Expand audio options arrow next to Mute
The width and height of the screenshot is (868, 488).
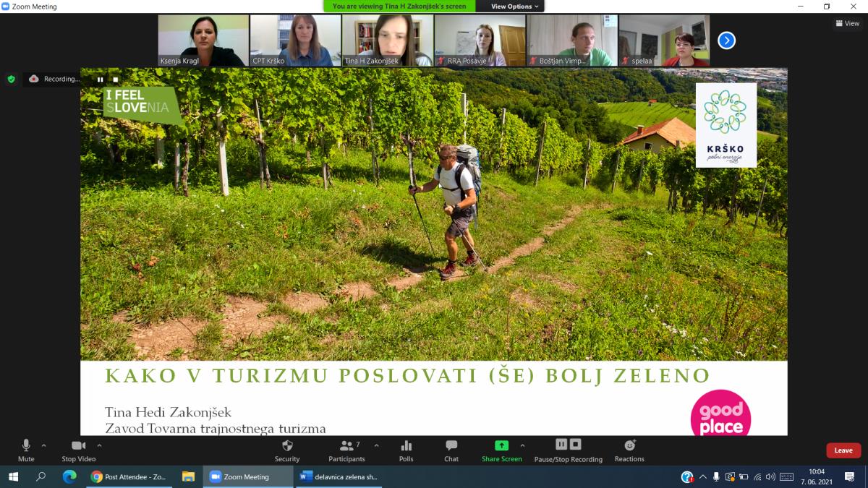point(43,445)
